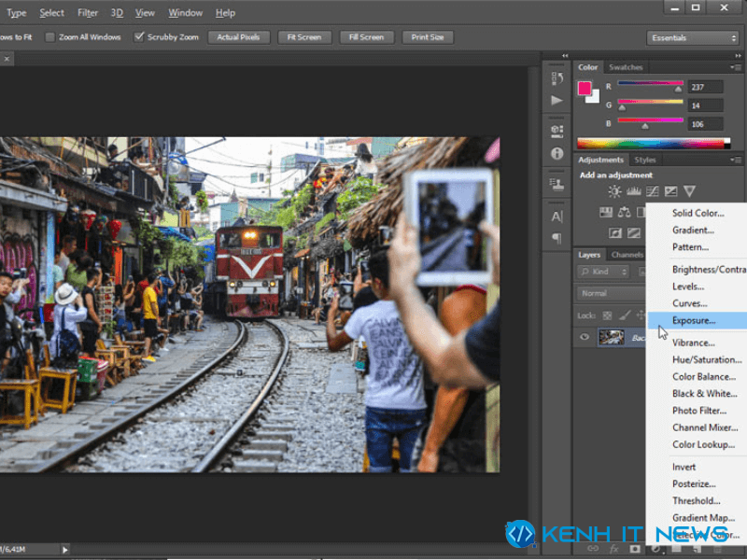This screenshot has height=560, width=747.
Task: Lock transparent pixels checkerboard icon
Action: tap(608, 315)
